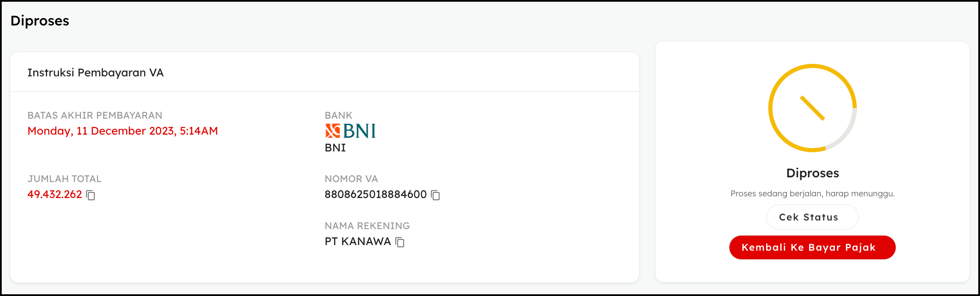Select the payment deadline date text
The height and width of the screenshot is (296, 980).
[x=123, y=131]
